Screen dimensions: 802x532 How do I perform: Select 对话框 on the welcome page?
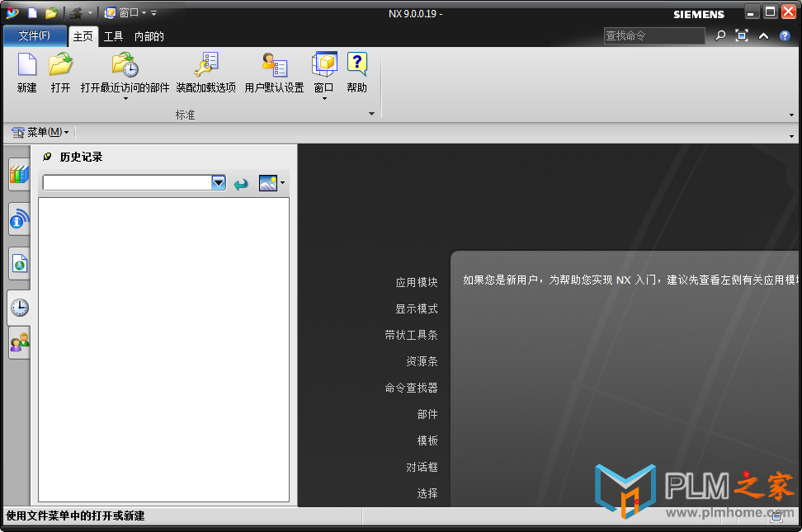[x=422, y=467]
